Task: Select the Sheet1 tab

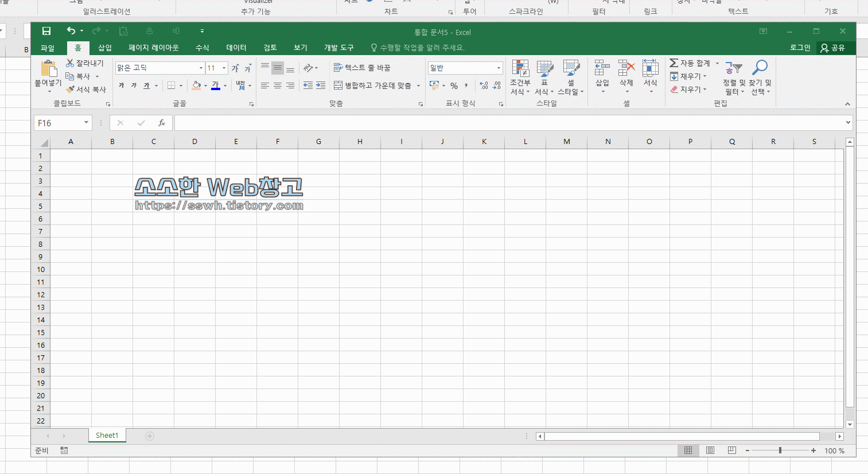Action: tap(107, 436)
